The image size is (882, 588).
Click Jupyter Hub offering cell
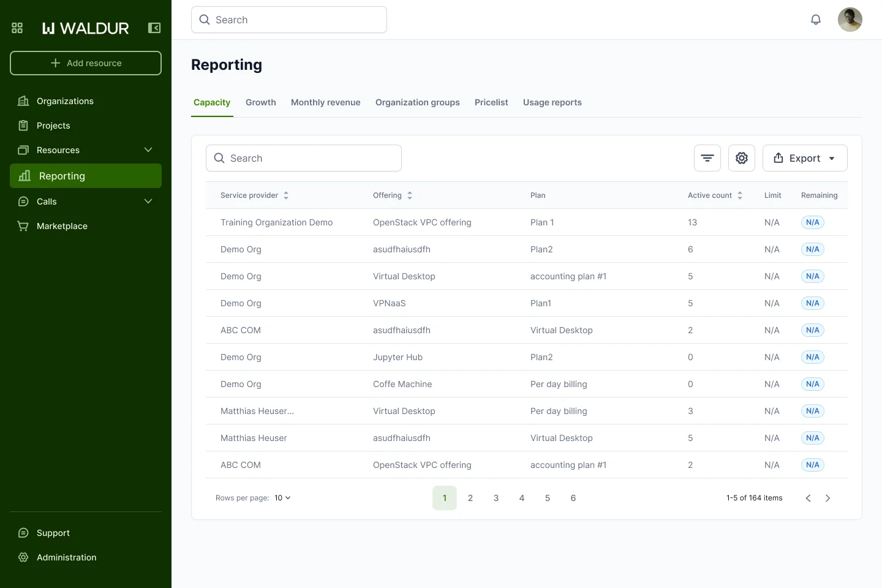(x=398, y=357)
